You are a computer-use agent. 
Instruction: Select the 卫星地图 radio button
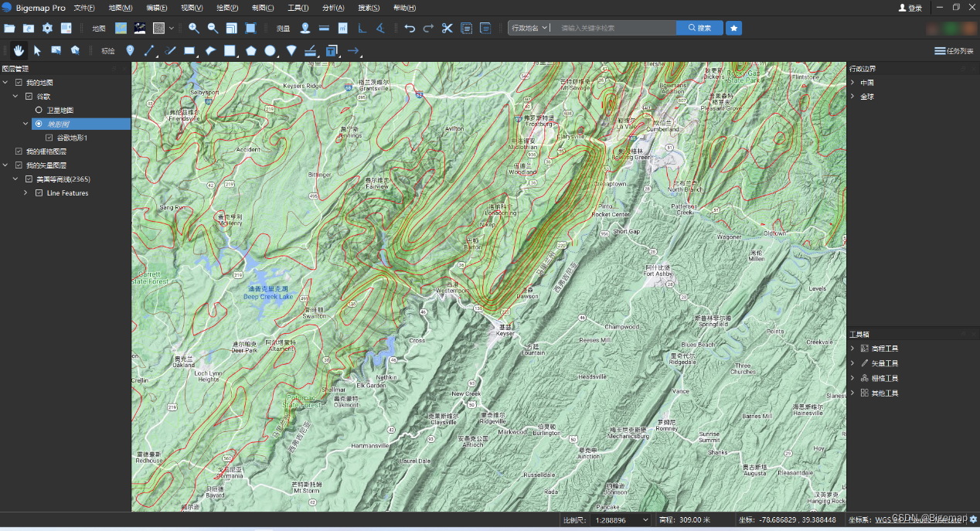(39, 111)
